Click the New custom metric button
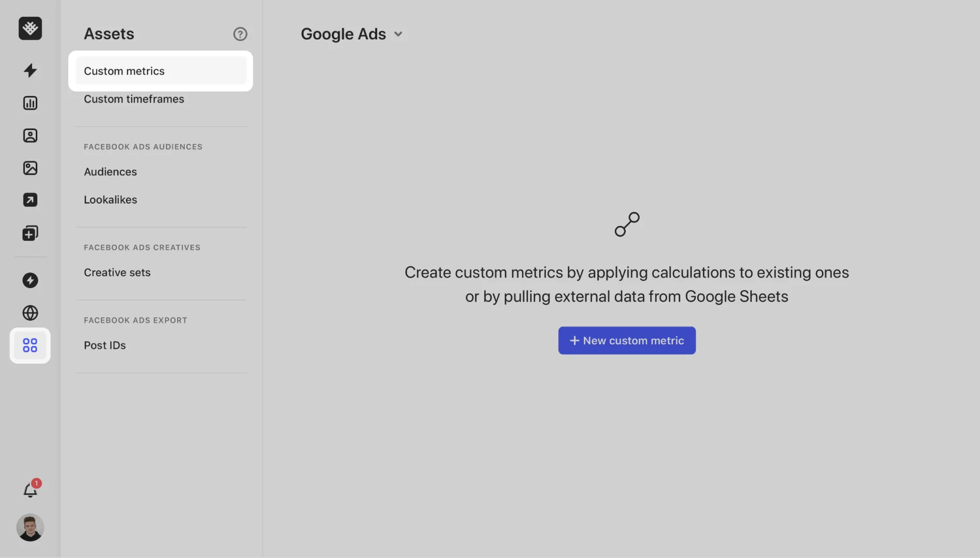 pos(627,340)
